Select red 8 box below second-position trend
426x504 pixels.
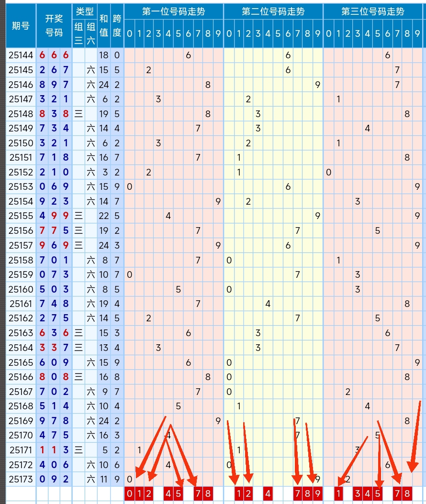[x=307, y=493]
